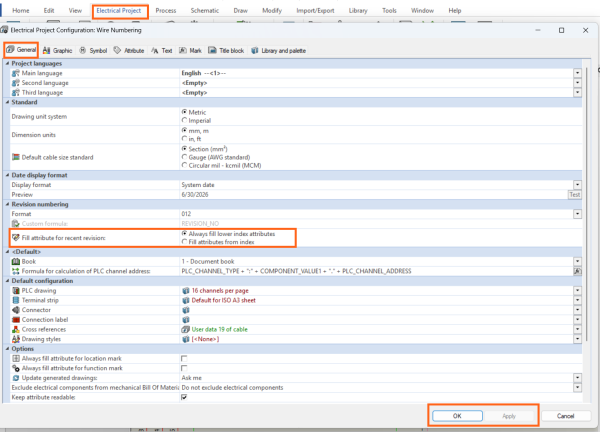Select Gauge (AWG standard) option
Image resolution: width=600 pixels, height=432 pixels.
(184, 157)
